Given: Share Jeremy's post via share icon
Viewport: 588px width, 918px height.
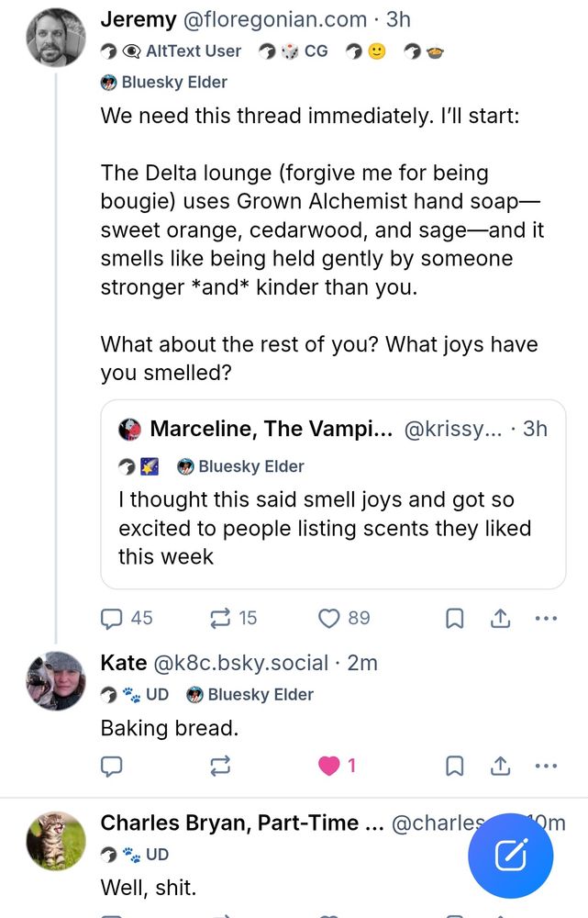Looking at the screenshot, I should tap(500, 619).
